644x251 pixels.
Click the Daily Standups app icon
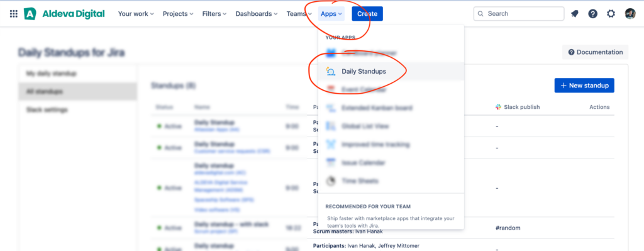(x=331, y=72)
